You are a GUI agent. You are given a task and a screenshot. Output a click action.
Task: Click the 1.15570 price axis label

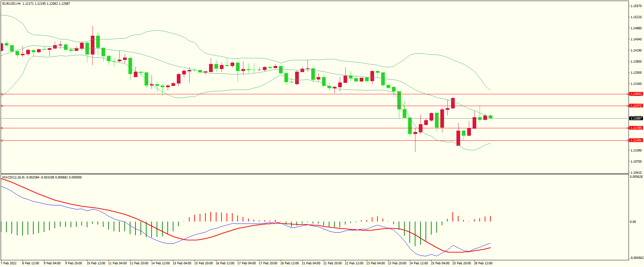[636, 6]
